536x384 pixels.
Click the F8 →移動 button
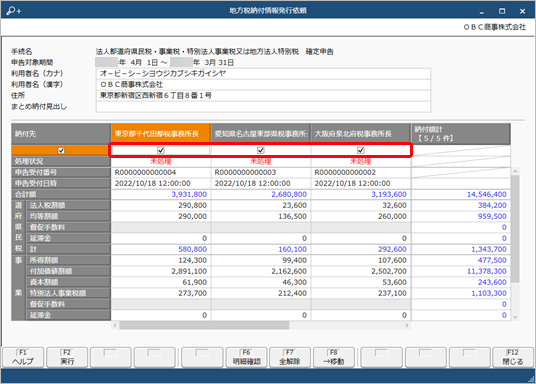[x=334, y=357]
